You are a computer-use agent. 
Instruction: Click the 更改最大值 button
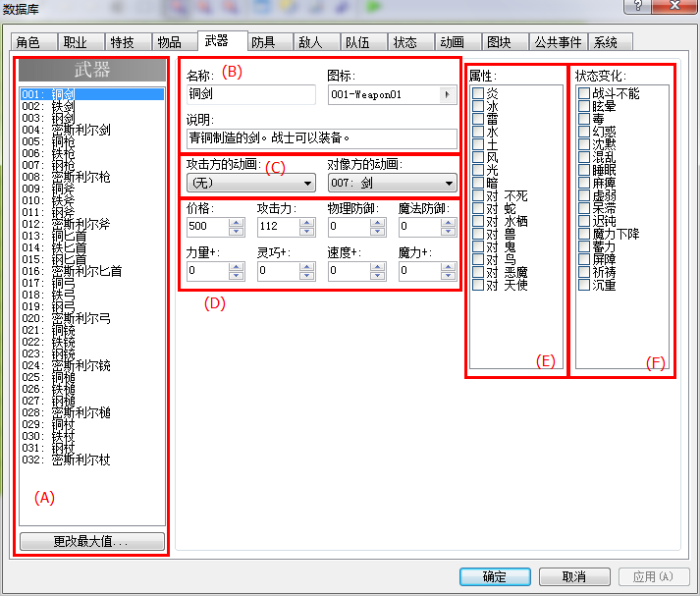point(92,542)
